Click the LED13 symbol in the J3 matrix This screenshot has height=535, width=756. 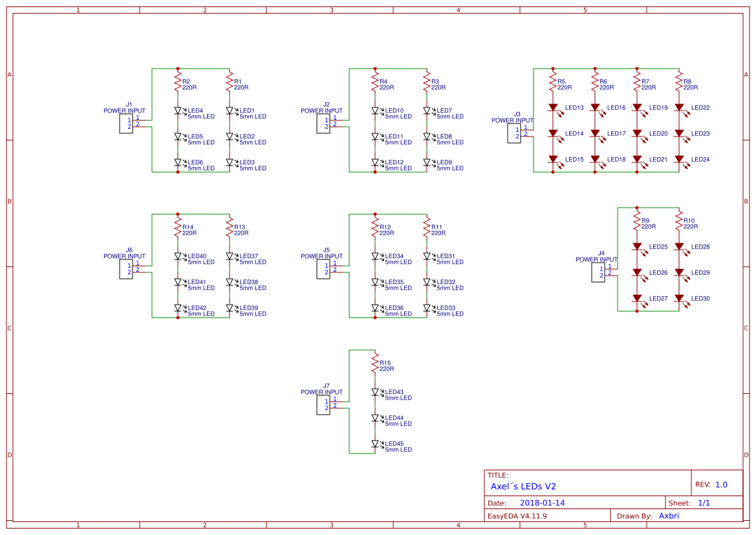click(x=553, y=108)
